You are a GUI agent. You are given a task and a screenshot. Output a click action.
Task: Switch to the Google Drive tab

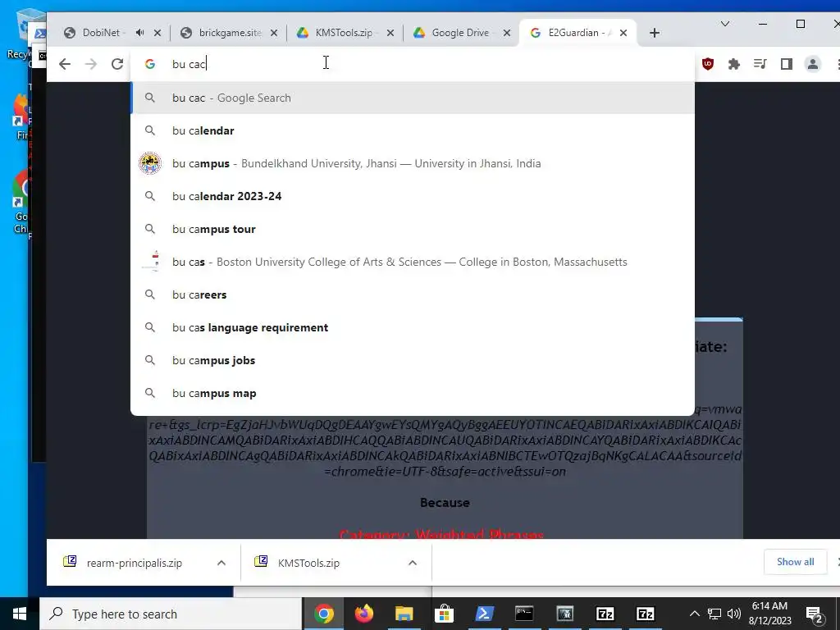tap(459, 33)
